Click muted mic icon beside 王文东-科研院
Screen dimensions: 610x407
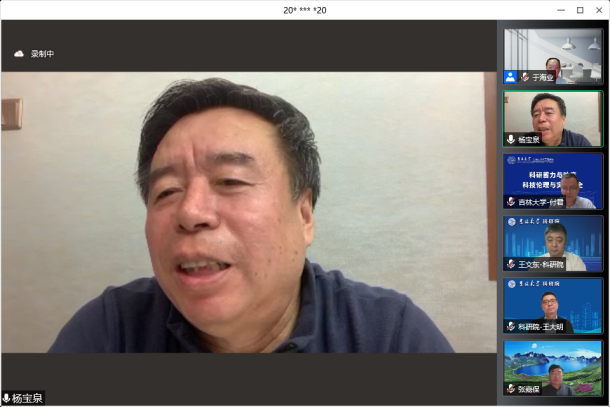click(x=511, y=264)
